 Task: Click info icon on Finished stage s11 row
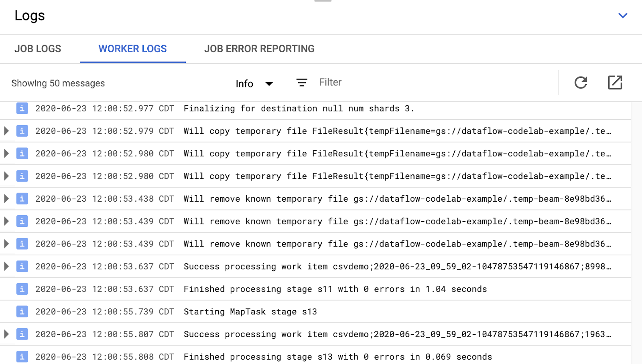point(22,289)
